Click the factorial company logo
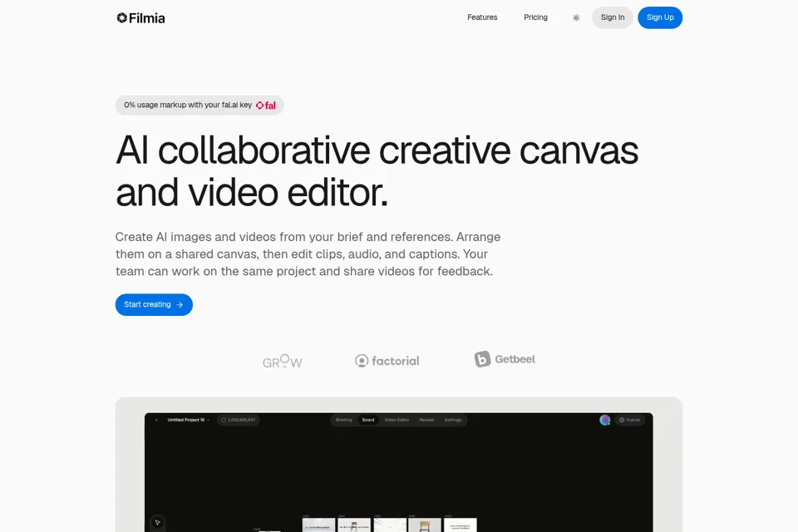The height and width of the screenshot is (532, 798). tap(387, 361)
